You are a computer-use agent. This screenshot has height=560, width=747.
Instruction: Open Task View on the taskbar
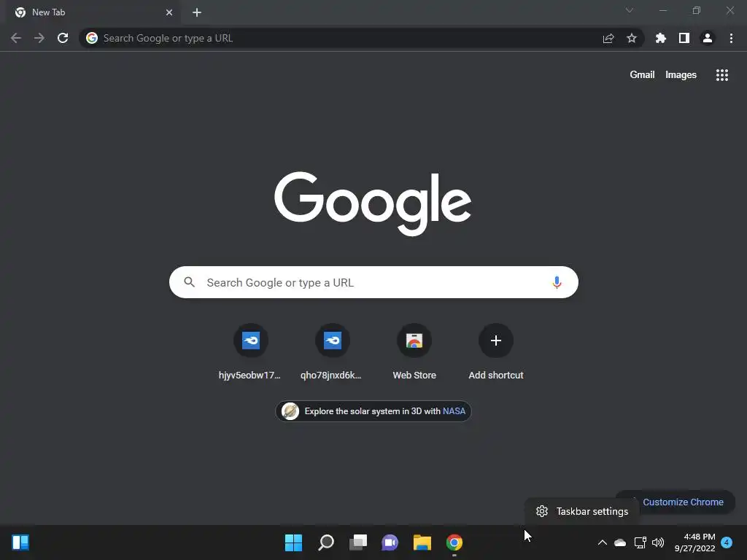(x=357, y=542)
